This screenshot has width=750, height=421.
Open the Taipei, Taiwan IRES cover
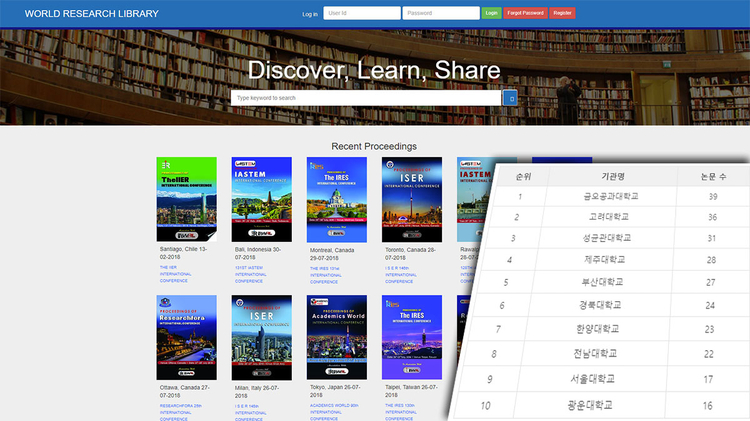412,337
